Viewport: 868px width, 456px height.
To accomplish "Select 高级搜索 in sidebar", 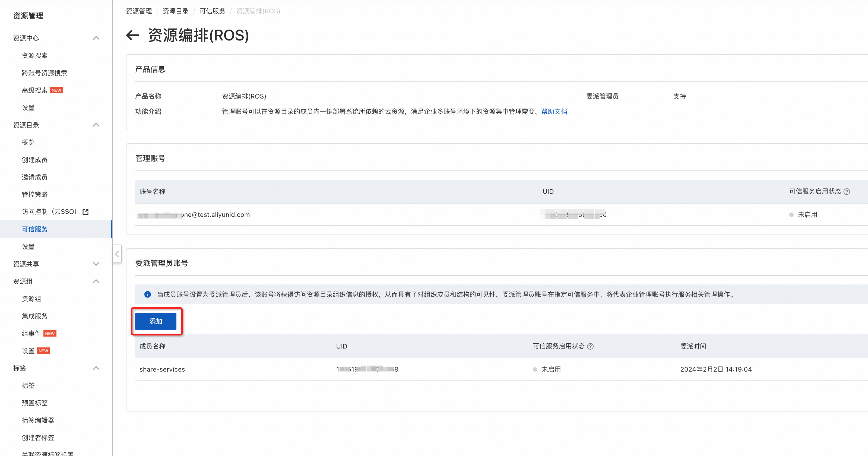I will click(35, 90).
